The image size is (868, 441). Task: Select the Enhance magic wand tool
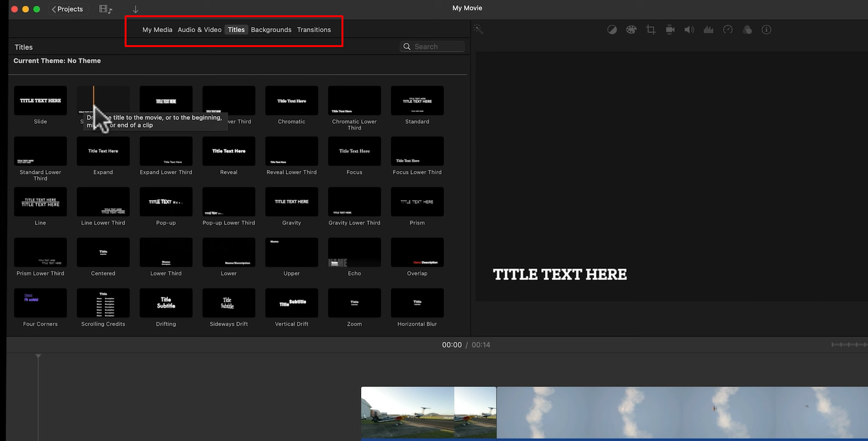click(x=478, y=29)
